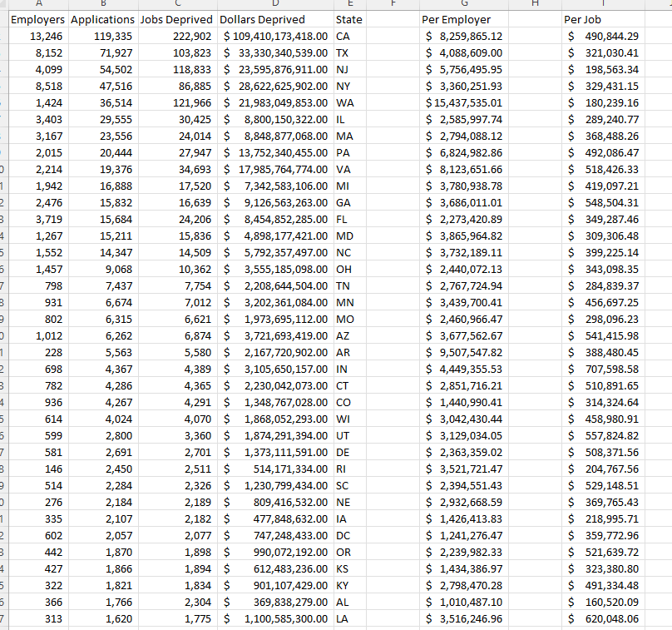Select applications value 2,107
This screenshot has width=672, height=630.
(x=103, y=519)
